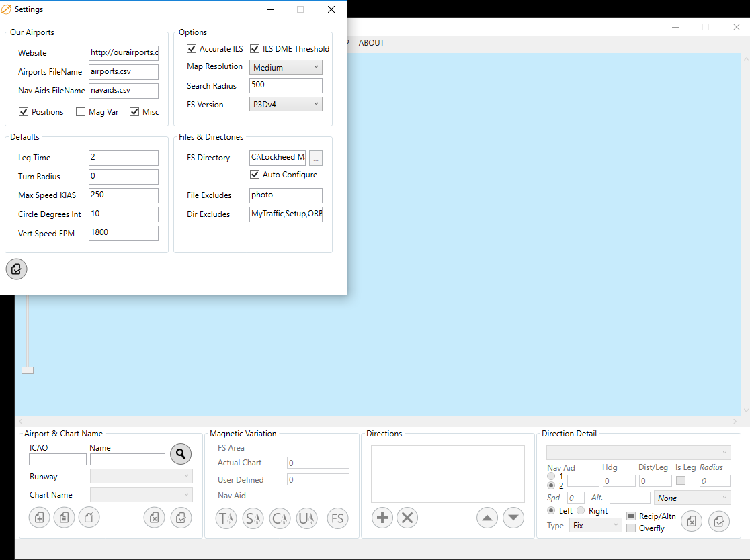Move direction up with arrow icon
This screenshot has width=750, height=560.
487,518
